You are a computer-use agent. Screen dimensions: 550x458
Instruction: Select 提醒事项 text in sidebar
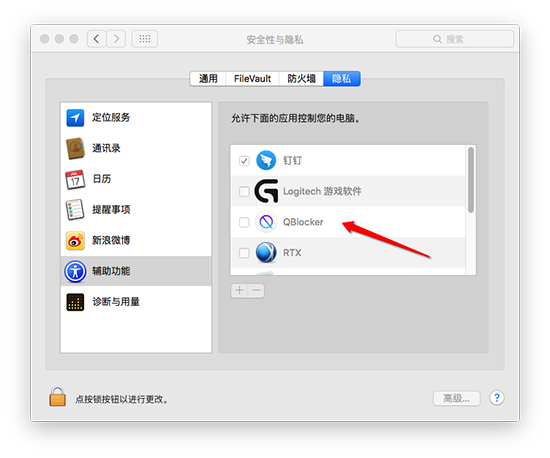click(111, 210)
